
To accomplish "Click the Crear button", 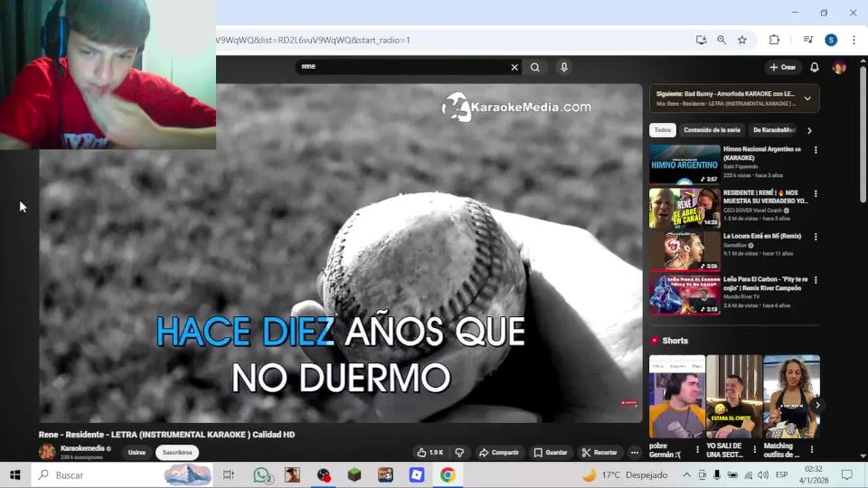I will (x=782, y=67).
